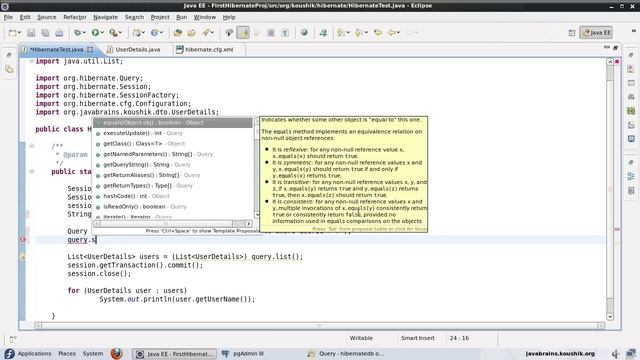Open the Next Annotation dropdown arrow
The width and height of the screenshot is (640, 360).
[348, 33]
